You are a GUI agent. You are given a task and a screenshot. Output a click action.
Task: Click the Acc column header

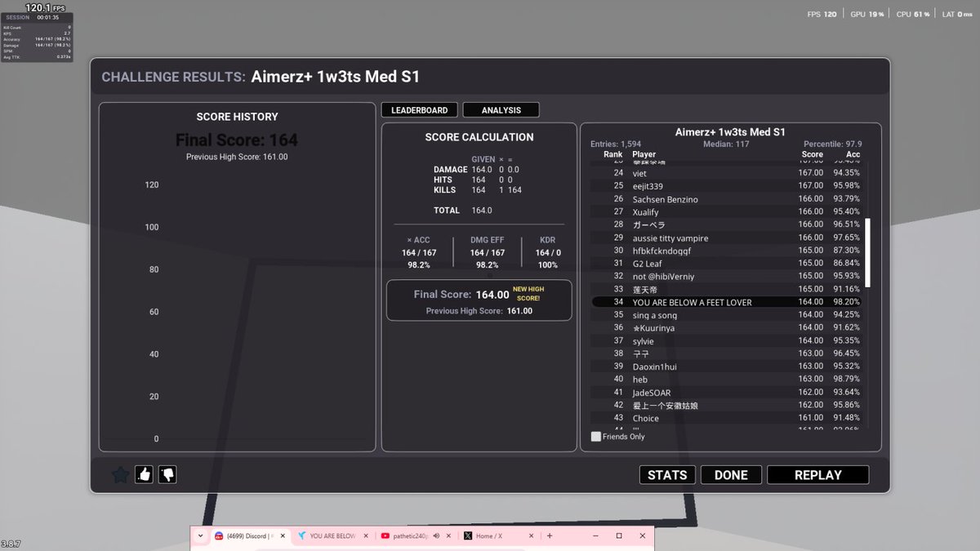coord(853,154)
